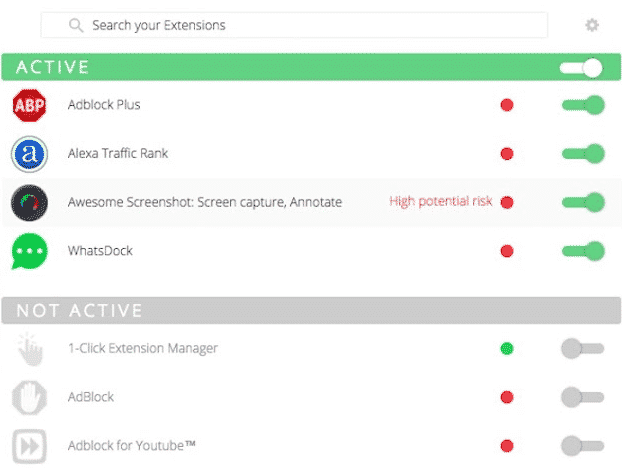The image size is (622, 468).
Task: Click the magnifying glass search icon
Action: [75, 25]
